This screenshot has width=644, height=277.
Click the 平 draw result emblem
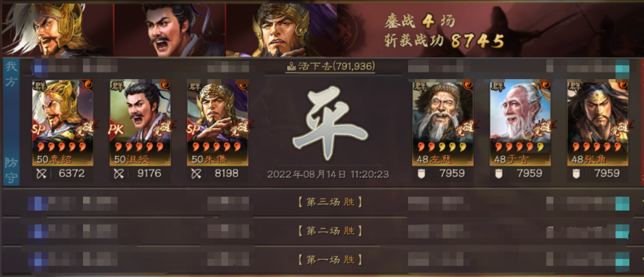point(330,124)
